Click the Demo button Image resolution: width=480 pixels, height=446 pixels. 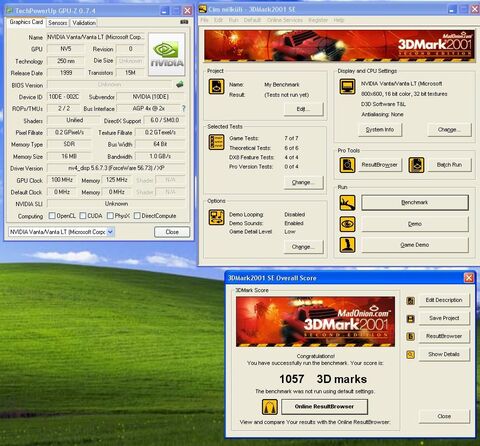(x=415, y=224)
